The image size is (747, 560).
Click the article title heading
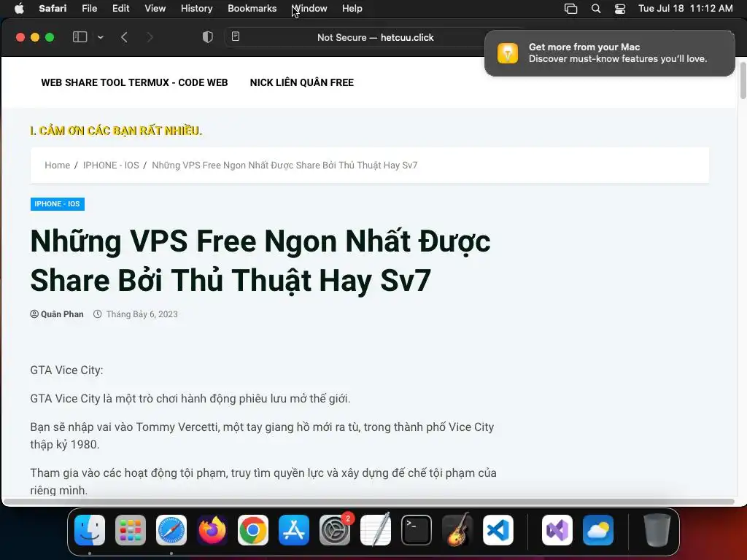click(x=260, y=260)
